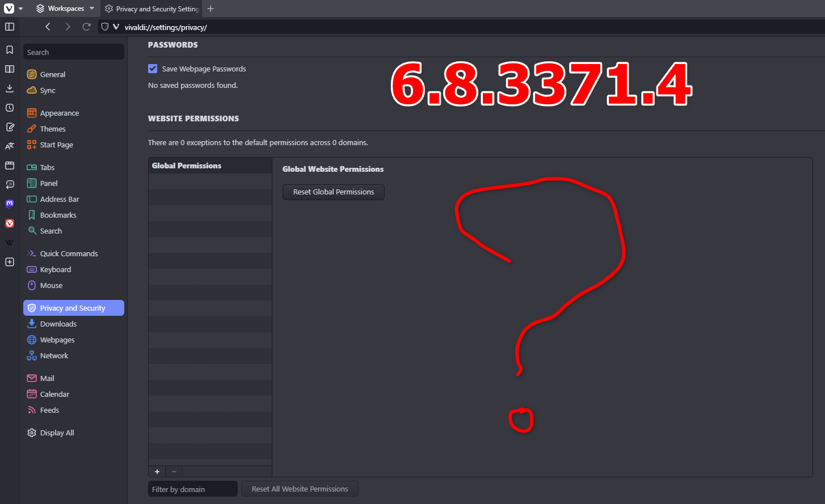Add a domain with plus button
This screenshot has height=504, width=825.
point(157,472)
